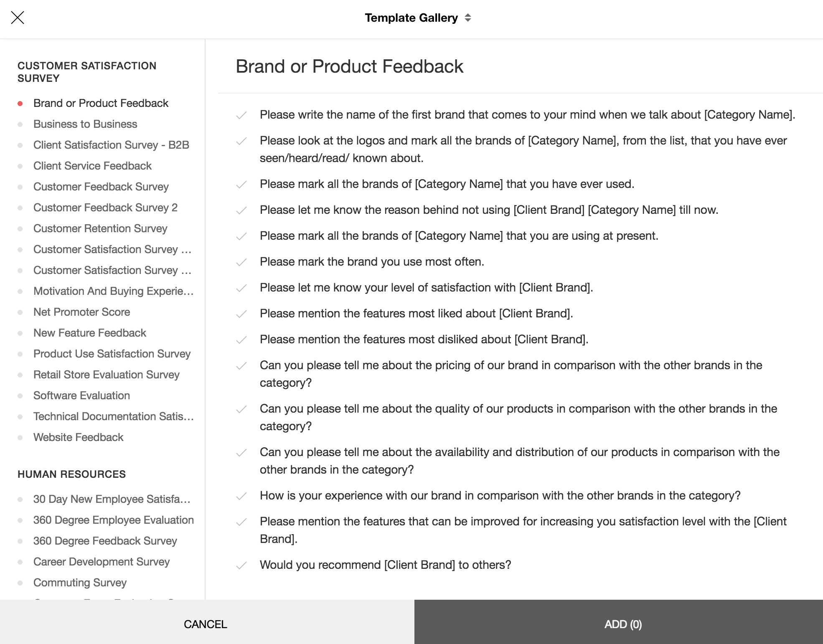Select 30 Day New Employee Satisfa... template
This screenshot has height=644, width=823.
112,498
